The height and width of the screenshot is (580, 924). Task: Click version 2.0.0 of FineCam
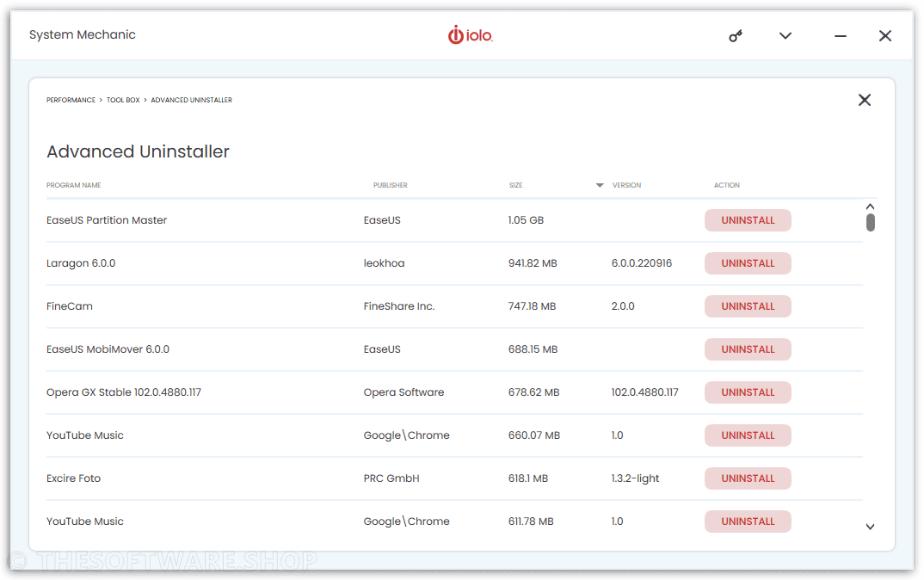pos(623,306)
